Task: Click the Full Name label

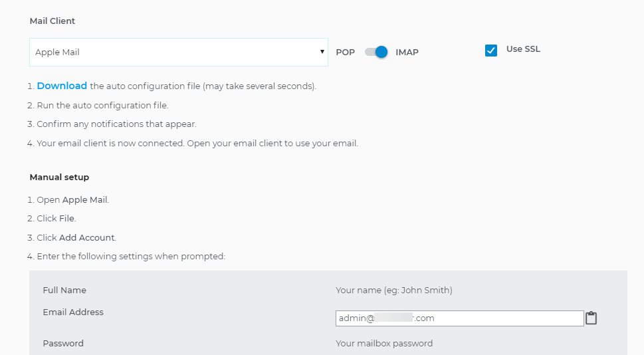Action: [x=64, y=290]
